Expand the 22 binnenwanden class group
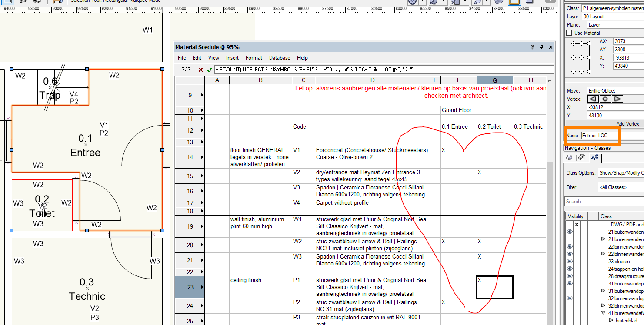Screen dimensions: 644x325 click(603, 254)
